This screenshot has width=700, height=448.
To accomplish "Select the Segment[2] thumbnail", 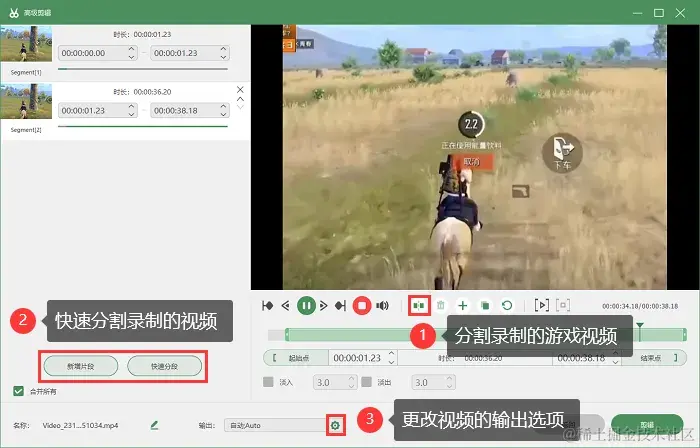I will click(26, 101).
